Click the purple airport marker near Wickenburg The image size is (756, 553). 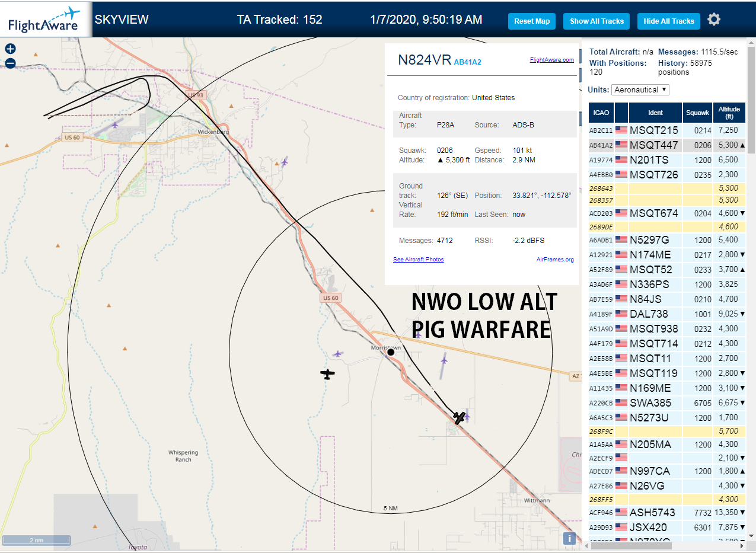tap(114, 124)
